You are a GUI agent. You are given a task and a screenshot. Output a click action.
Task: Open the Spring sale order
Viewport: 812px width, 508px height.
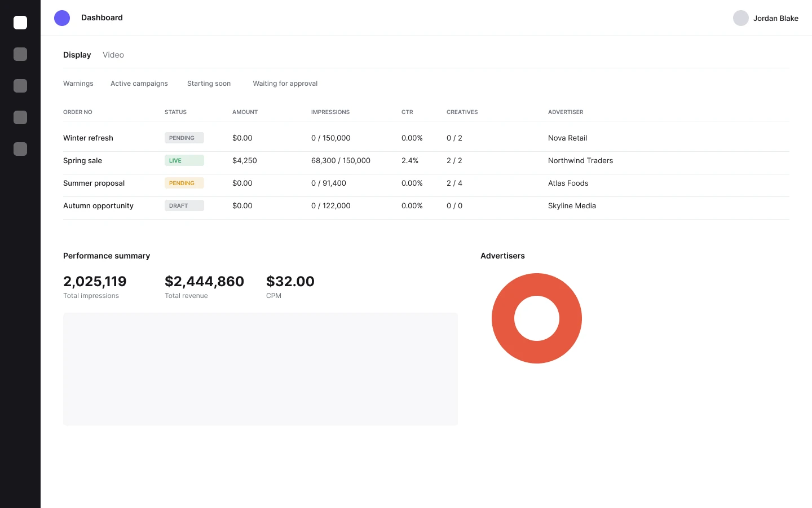pos(83,160)
